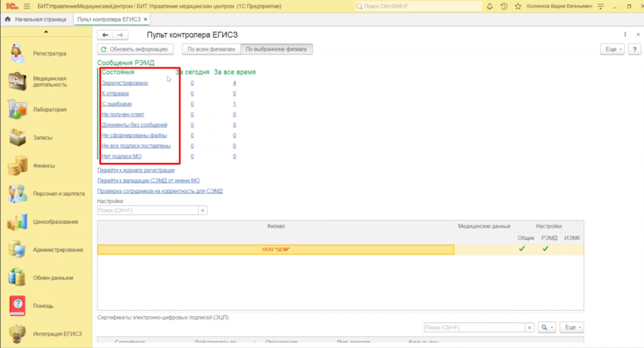Viewport: 644px width, 348px height.
Task: Open the Лаборатория section icon
Action: point(17,109)
